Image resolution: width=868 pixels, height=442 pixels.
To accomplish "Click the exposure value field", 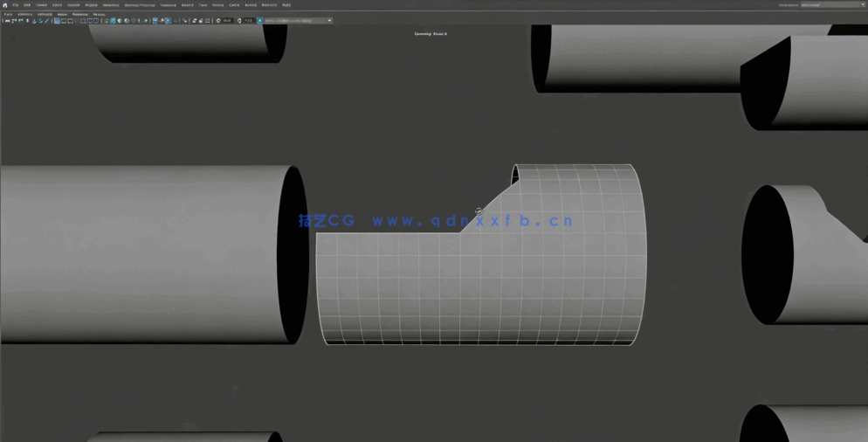I will [x=228, y=21].
